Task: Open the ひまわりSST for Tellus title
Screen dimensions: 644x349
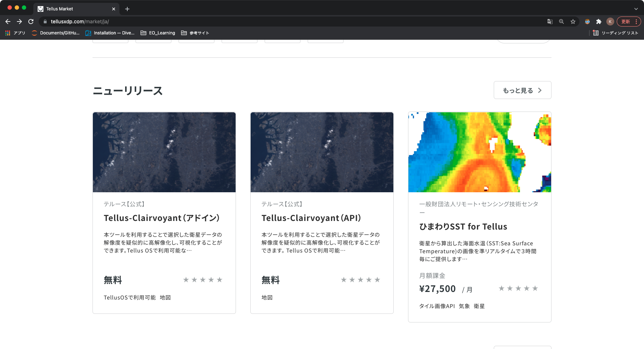Action: (x=463, y=227)
